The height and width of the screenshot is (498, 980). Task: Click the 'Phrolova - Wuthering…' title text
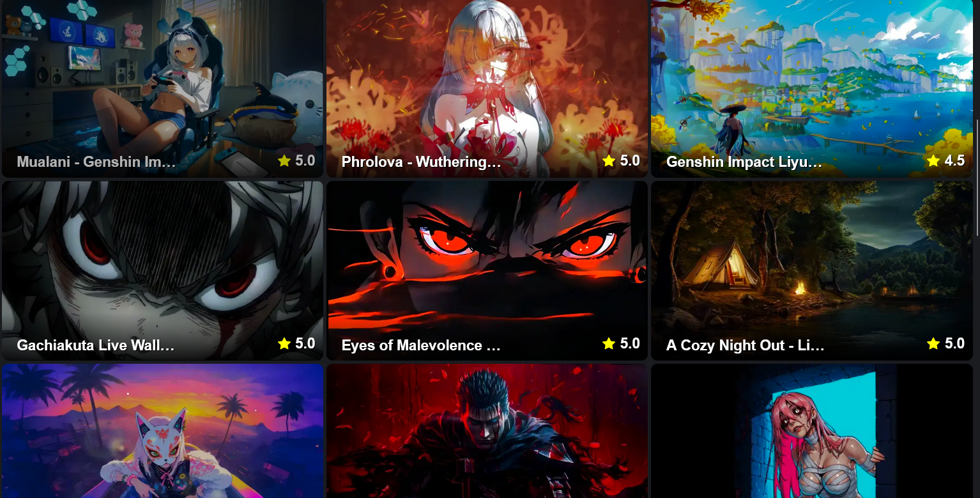pyautogui.click(x=421, y=162)
